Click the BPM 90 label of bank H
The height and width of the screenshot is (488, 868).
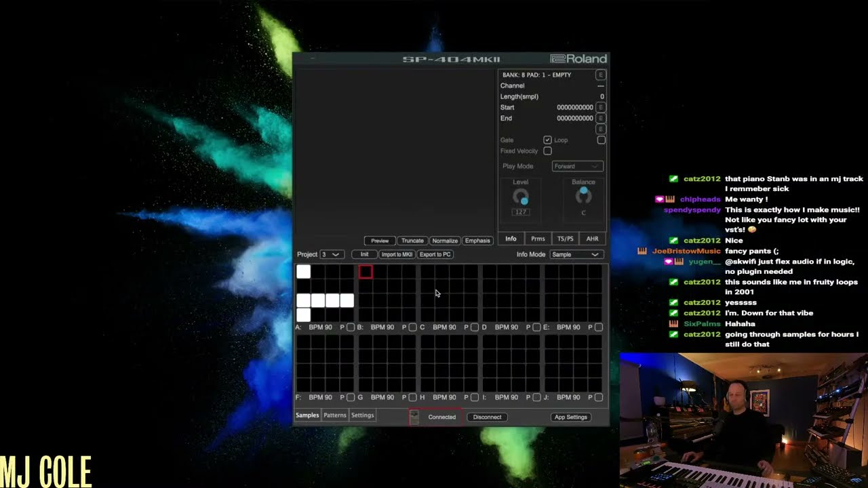click(444, 397)
